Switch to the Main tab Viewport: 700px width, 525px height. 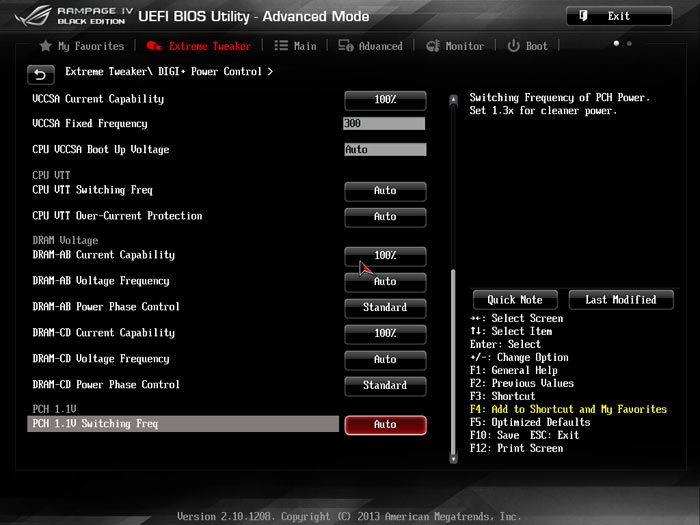[295, 46]
